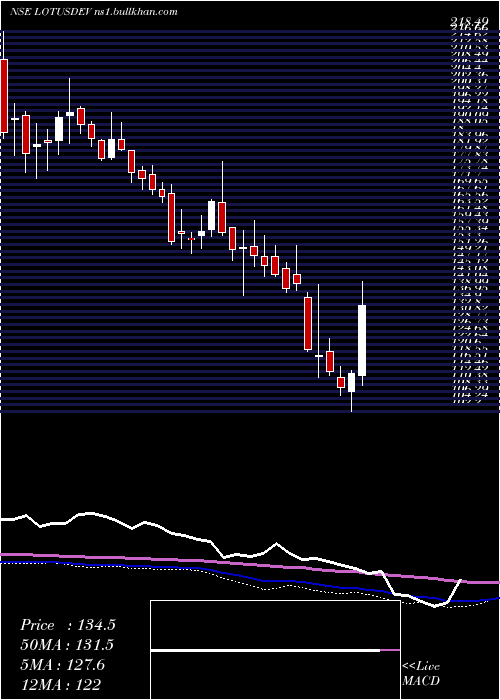Select the 12MA : 122 value
Screen dimensions: 500x700
coord(60,684)
